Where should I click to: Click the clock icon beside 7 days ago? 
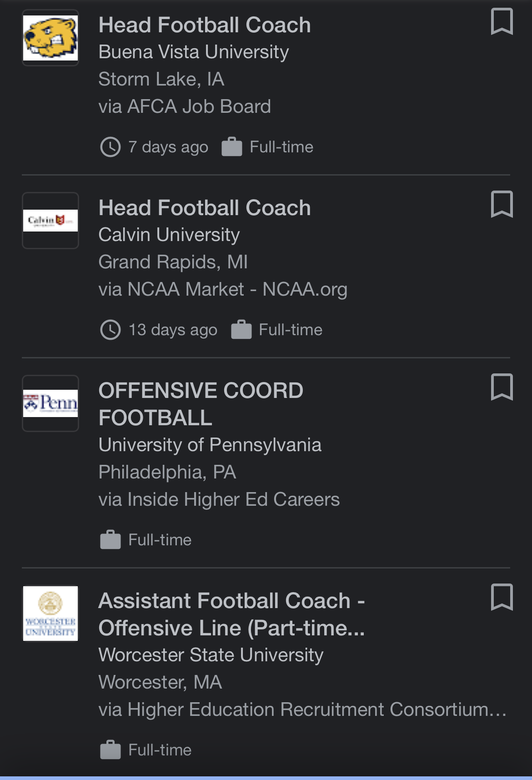tap(110, 147)
